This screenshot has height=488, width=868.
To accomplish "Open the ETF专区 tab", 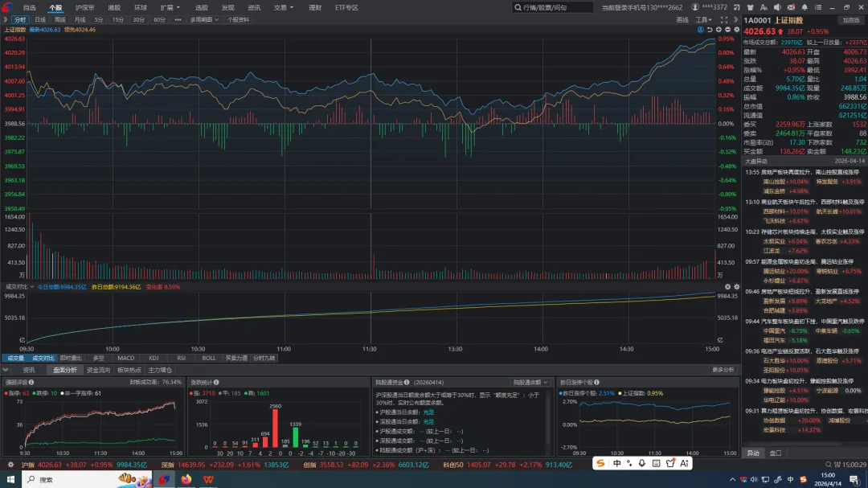I will (346, 8).
